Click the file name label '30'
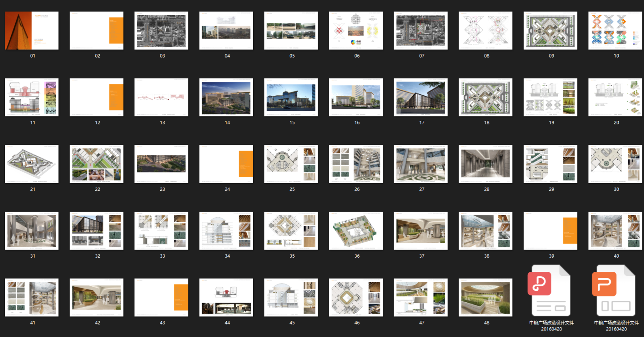The height and width of the screenshot is (337, 644). 616,189
